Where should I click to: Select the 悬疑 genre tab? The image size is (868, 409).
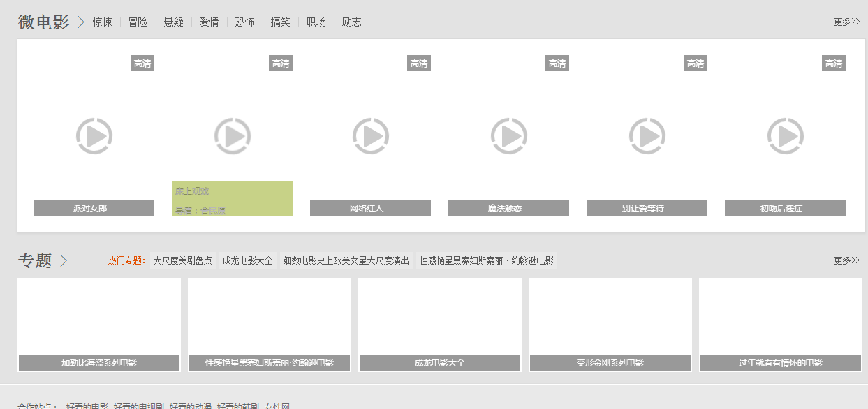173,22
